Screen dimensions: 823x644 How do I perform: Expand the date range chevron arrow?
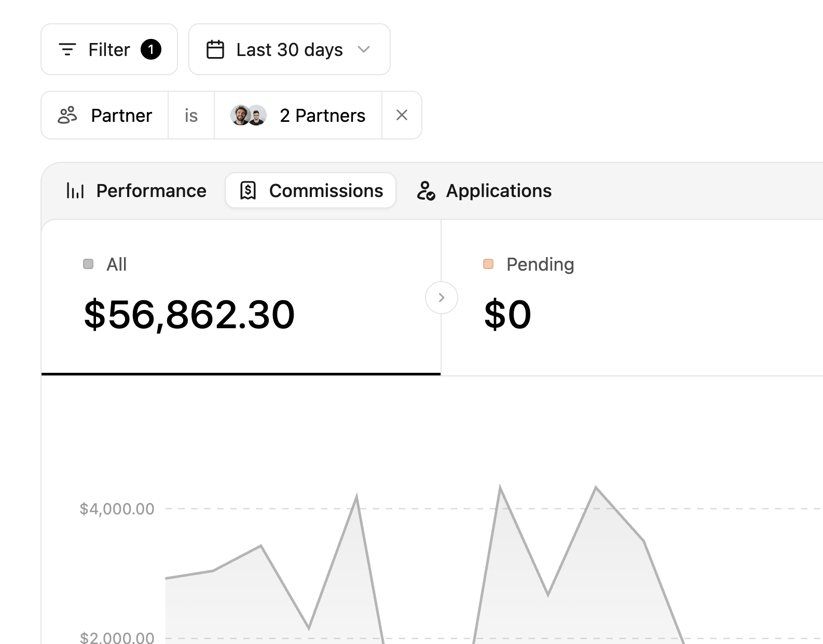[364, 50]
